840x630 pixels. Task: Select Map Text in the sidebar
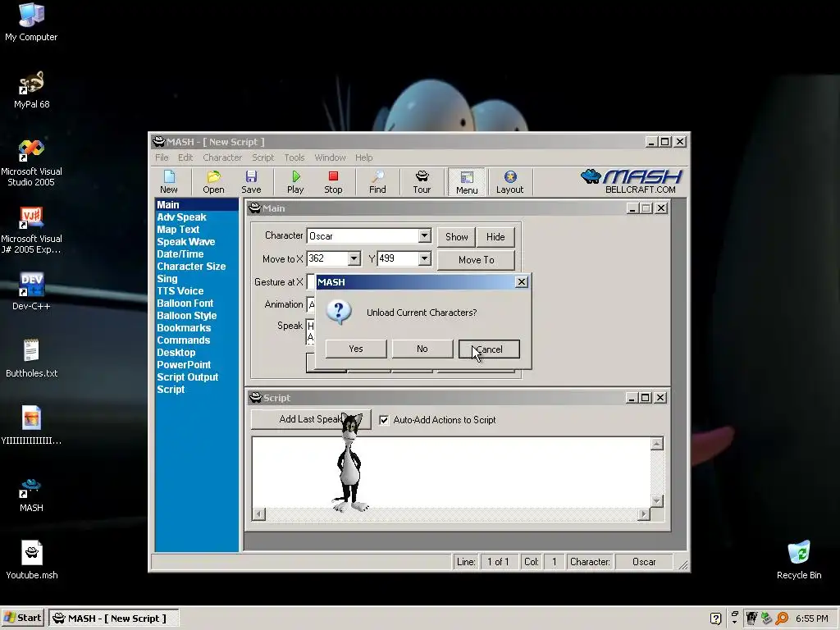[178, 230]
